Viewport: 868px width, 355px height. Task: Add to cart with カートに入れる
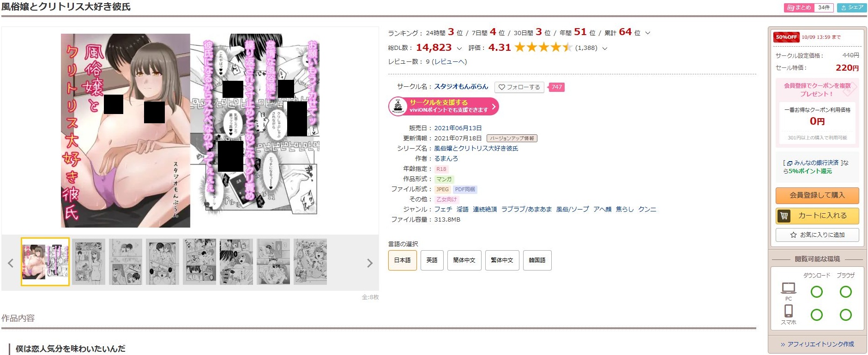[x=817, y=216]
